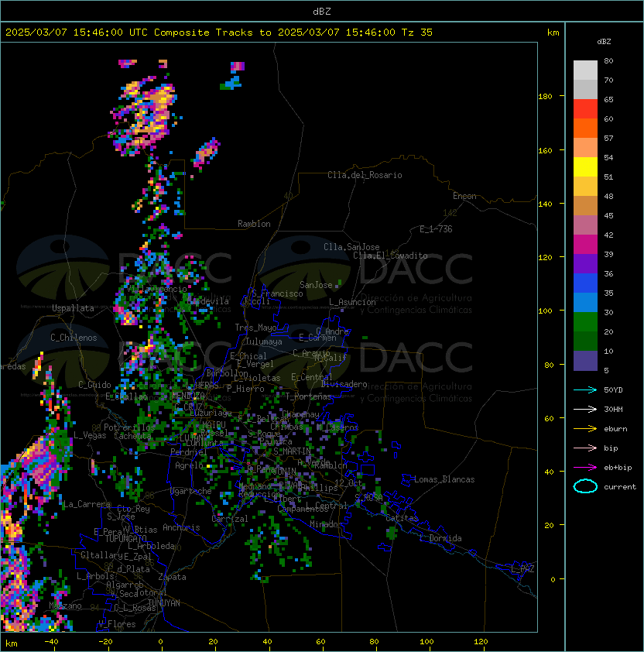644x652 pixels.
Task: Click the Carrizal map label
Action: point(230,519)
